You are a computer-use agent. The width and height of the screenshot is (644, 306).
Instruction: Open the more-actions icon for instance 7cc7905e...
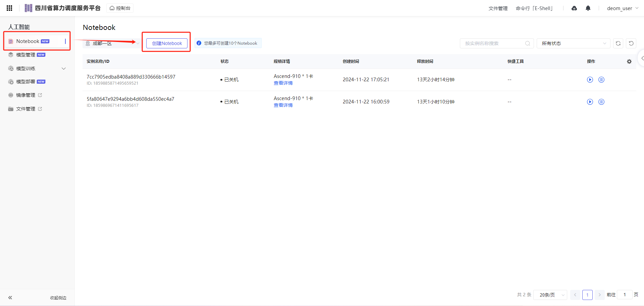(601, 80)
